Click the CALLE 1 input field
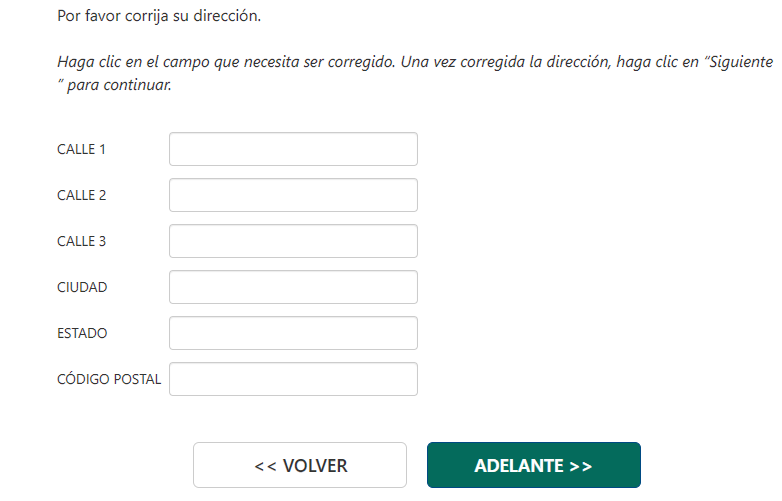The width and height of the screenshot is (782, 501). (x=293, y=149)
